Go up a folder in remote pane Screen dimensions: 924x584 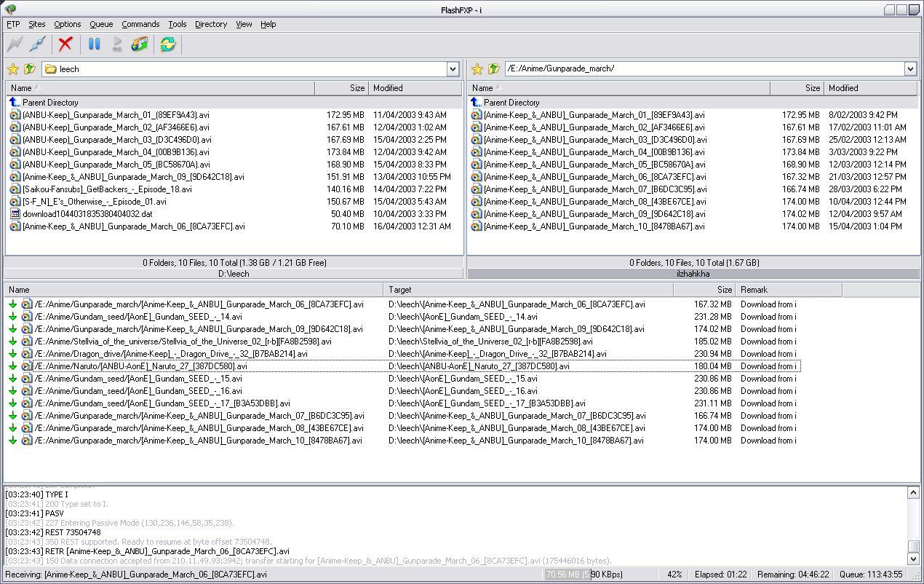coord(493,69)
